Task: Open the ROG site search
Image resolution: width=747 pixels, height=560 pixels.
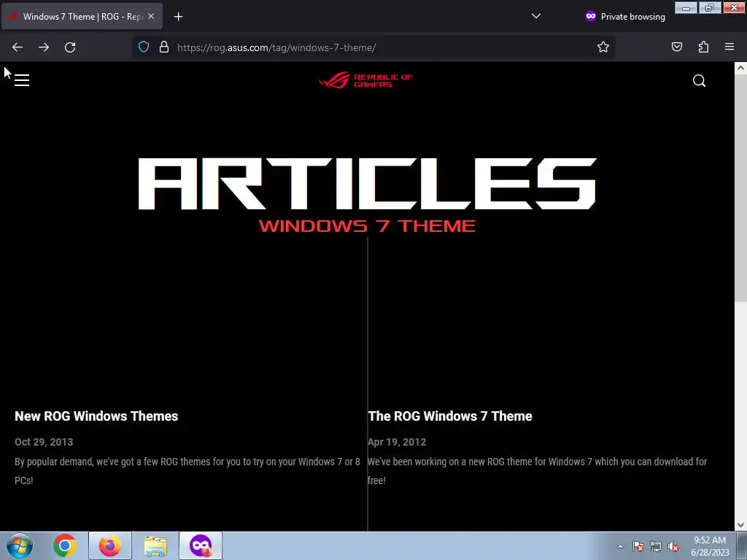Action: point(699,81)
